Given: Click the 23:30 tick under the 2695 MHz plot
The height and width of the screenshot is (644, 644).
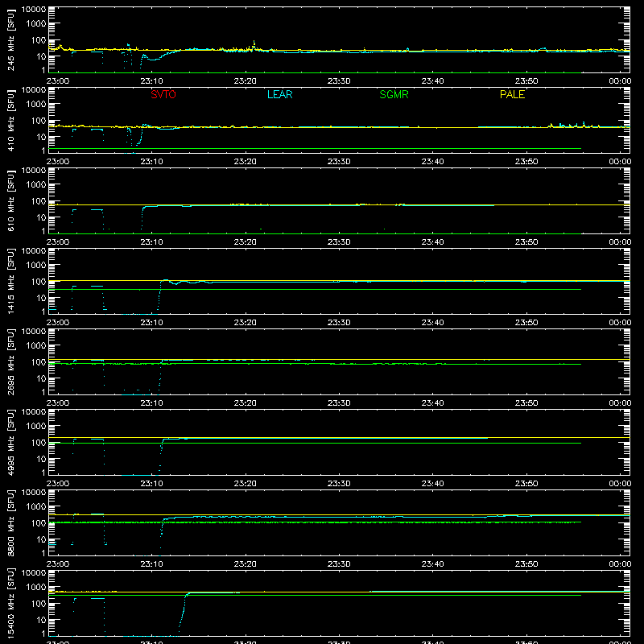Looking at the screenshot, I should (339, 403).
